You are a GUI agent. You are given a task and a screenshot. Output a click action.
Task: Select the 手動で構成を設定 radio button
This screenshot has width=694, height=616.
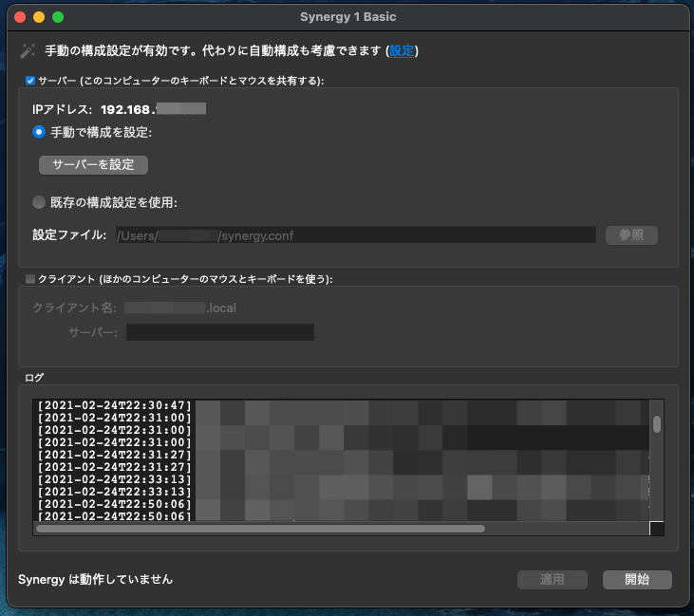click(x=39, y=132)
